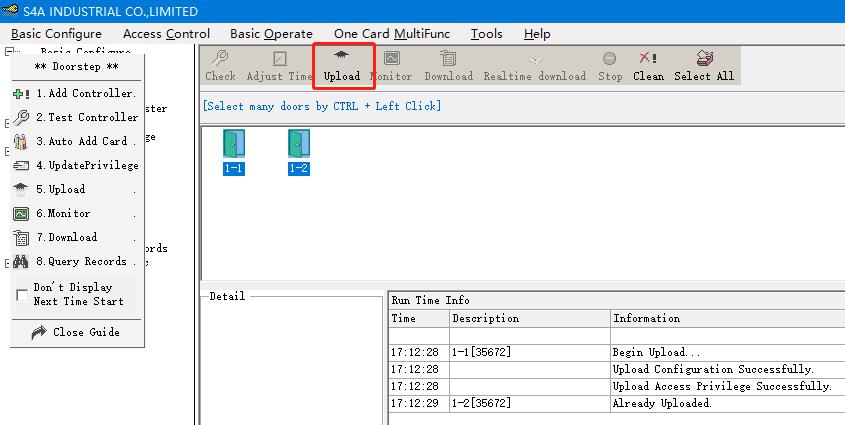The width and height of the screenshot is (845, 425).
Task: Click the Upload toolbar button
Action: coord(342,66)
